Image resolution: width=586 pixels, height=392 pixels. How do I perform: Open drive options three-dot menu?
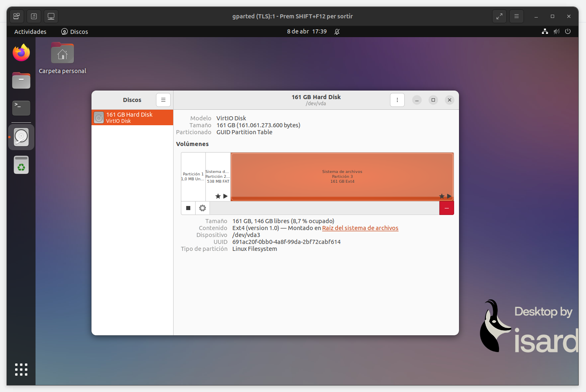click(x=397, y=100)
